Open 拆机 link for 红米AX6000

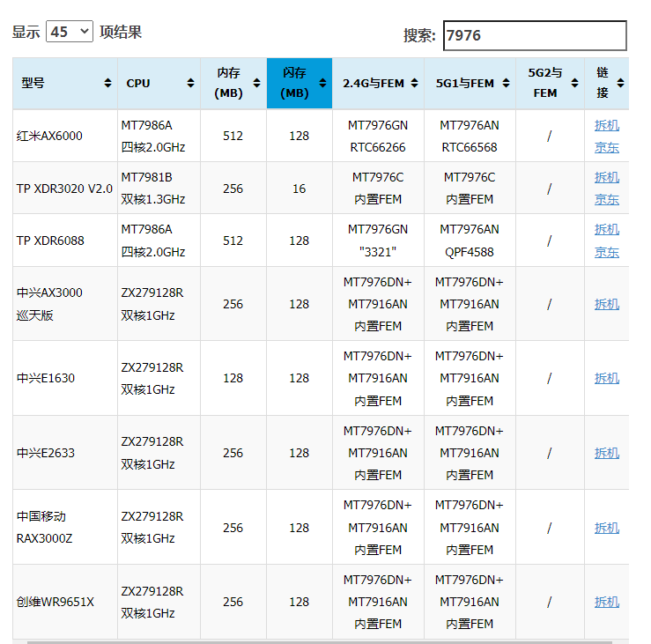(607, 125)
